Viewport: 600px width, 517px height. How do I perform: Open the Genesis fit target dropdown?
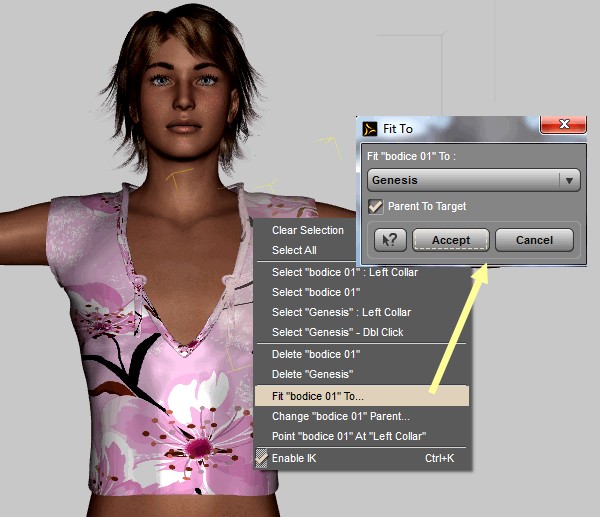[474, 180]
